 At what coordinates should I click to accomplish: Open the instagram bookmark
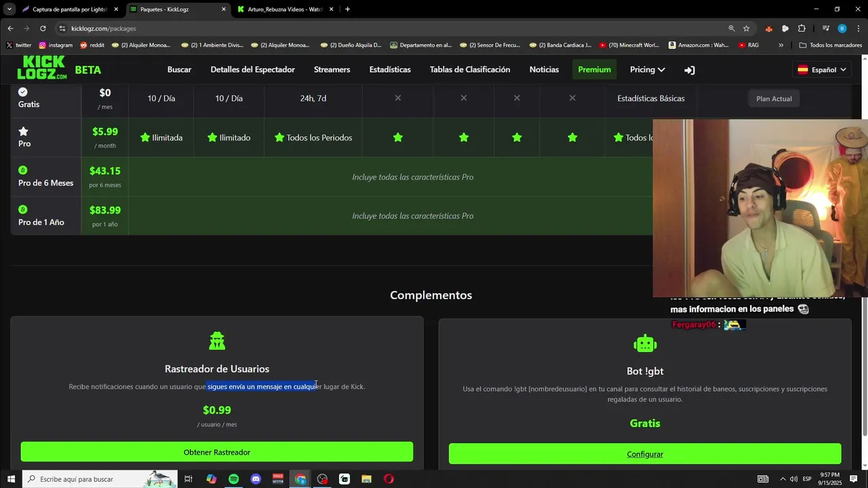click(x=56, y=45)
